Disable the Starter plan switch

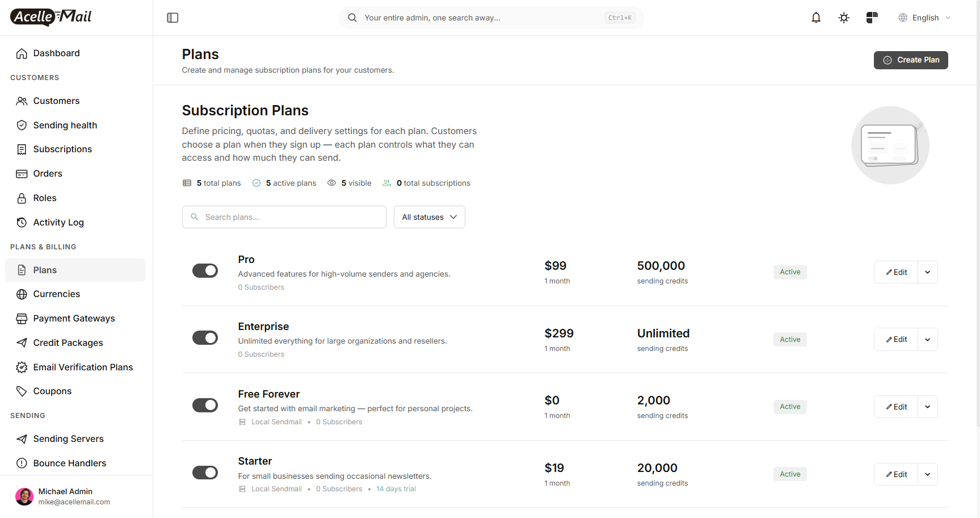tap(205, 473)
